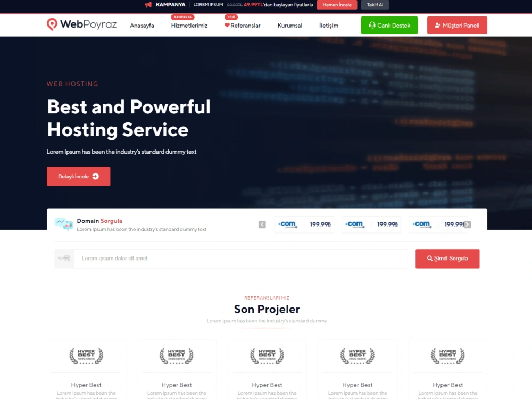
Task: Click the 'Son Projeler' heading
Action: pyautogui.click(x=267, y=309)
